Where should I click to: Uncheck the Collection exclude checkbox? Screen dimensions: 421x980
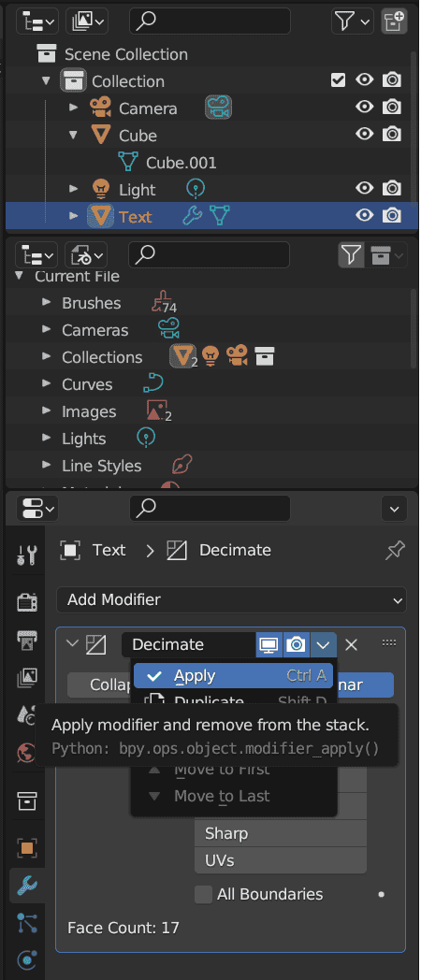(x=338, y=80)
